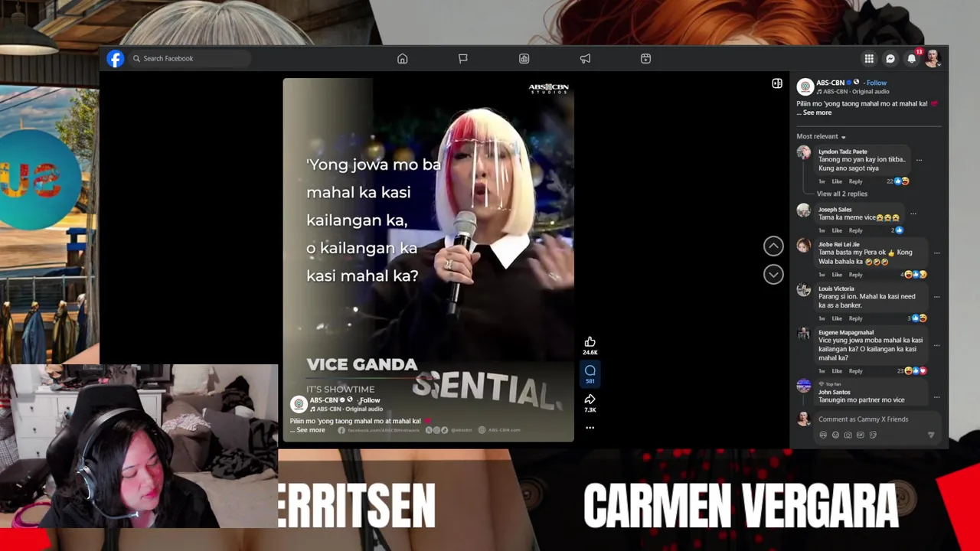
Task: Open the notifications bell
Action: coord(911,58)
